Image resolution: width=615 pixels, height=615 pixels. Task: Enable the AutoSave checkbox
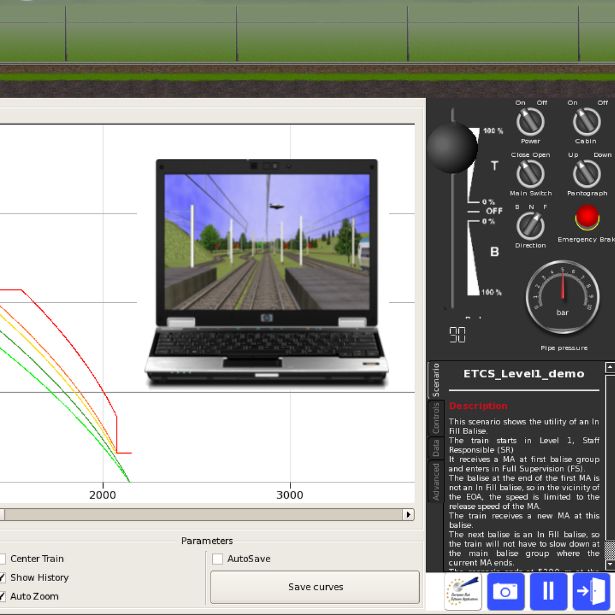pos(218,559)
